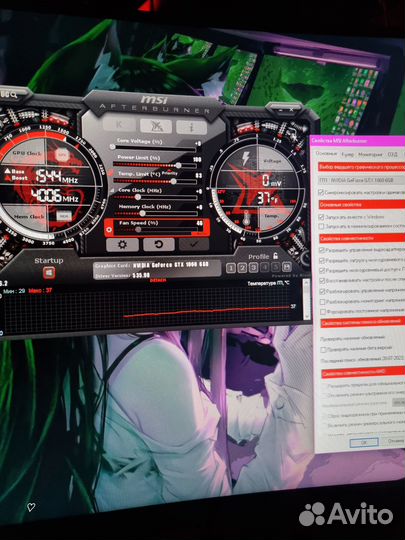Toggle the Проверять наличие бета версий checkbox
The image size is (405, 540).
[323, 350]
